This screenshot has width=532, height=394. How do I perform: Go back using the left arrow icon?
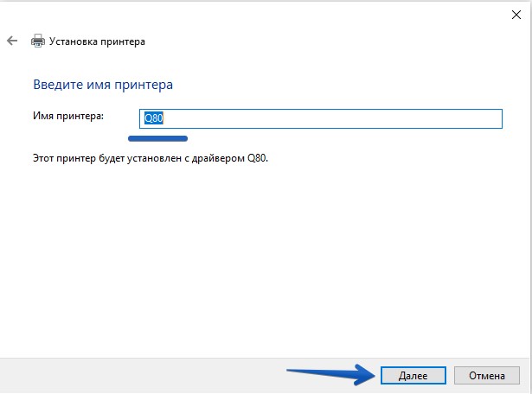(11, 41)
